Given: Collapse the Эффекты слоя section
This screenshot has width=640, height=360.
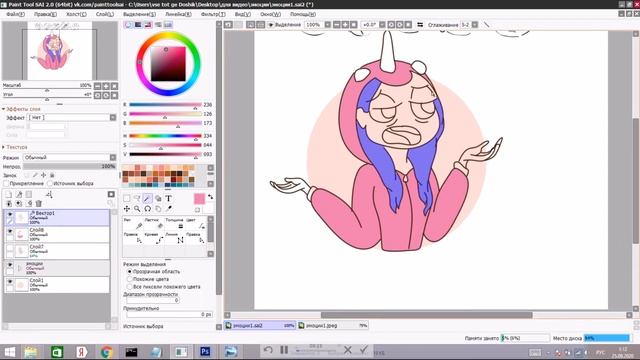Looking at the screenshot, I should point(4,109).
